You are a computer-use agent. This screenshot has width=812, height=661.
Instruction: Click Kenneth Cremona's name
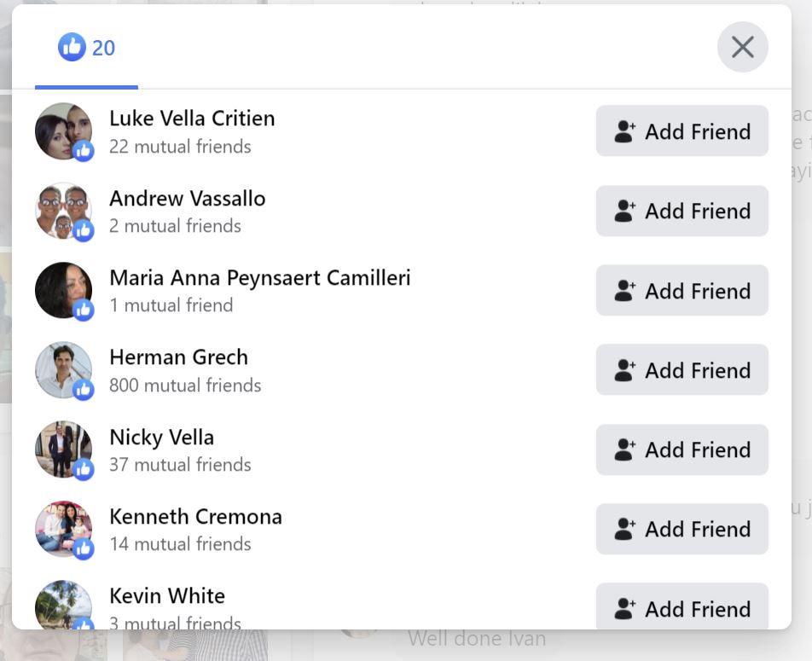click(195, 517)
